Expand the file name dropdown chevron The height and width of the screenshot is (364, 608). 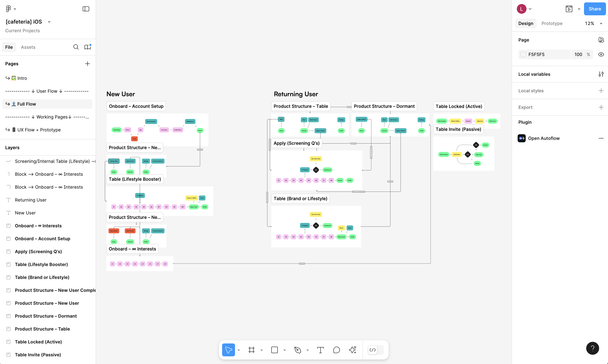click(49, 22)
